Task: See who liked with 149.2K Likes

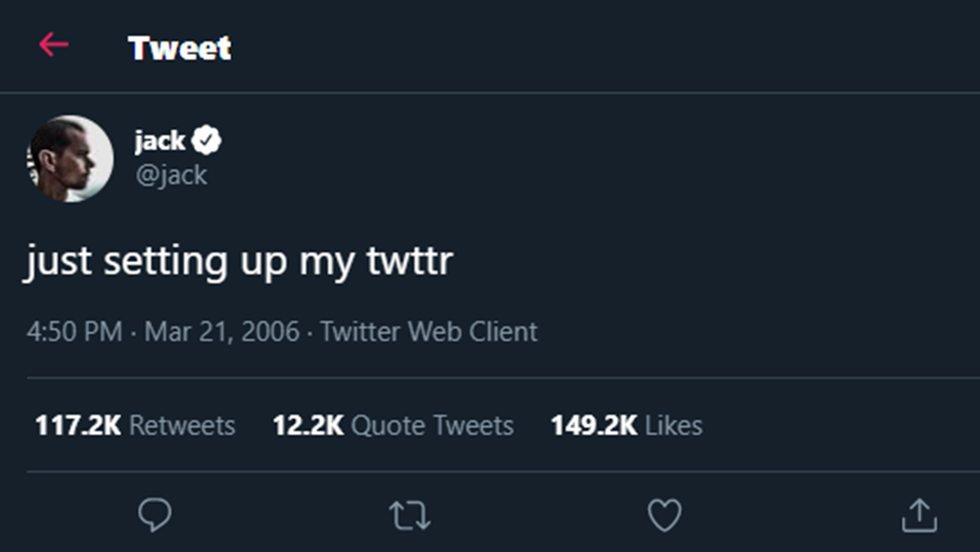Action: click(x=627, y=425)
